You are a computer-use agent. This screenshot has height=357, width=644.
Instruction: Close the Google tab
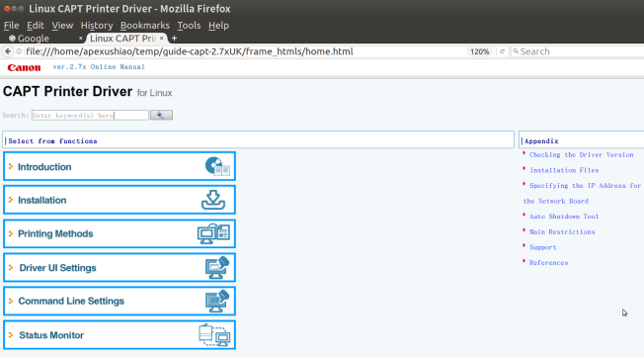81,38
